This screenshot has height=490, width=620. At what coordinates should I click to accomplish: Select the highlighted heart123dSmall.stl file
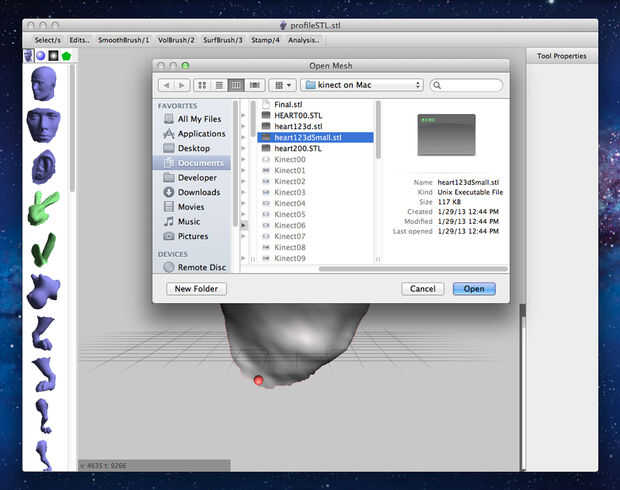click(315, 137)
